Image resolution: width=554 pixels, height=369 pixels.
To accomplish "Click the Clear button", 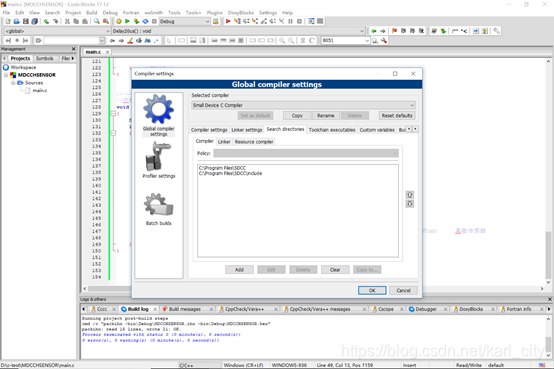I will [335, 270].
